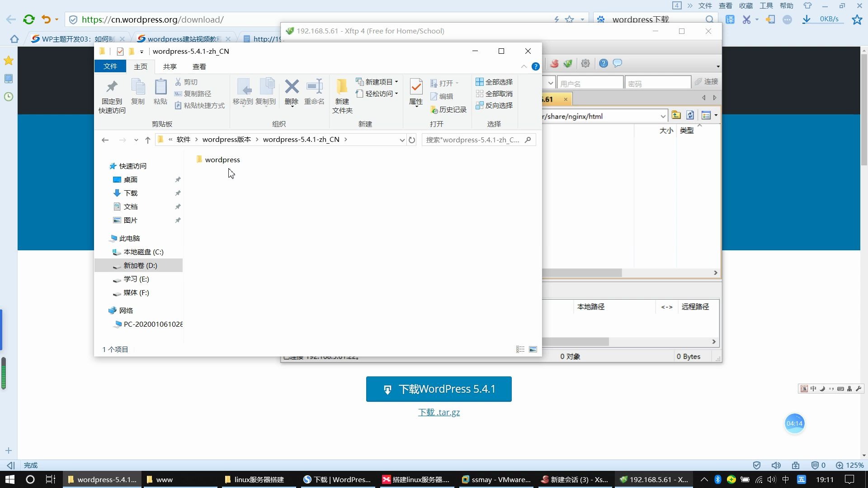868x488 pixels.
Task: Toggle large icons view in status bar
Action: click(x=533, y=349)
